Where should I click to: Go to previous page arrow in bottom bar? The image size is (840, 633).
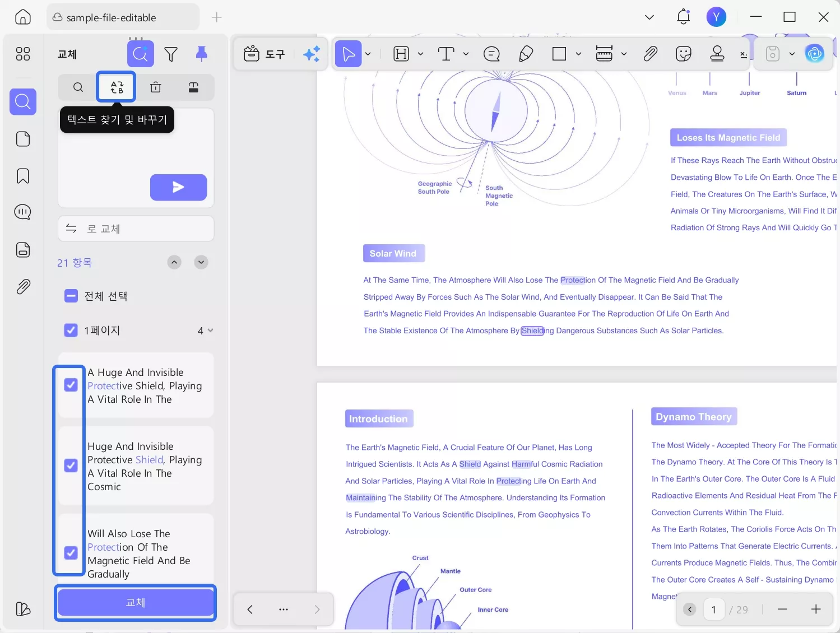(x=250, y=609)
